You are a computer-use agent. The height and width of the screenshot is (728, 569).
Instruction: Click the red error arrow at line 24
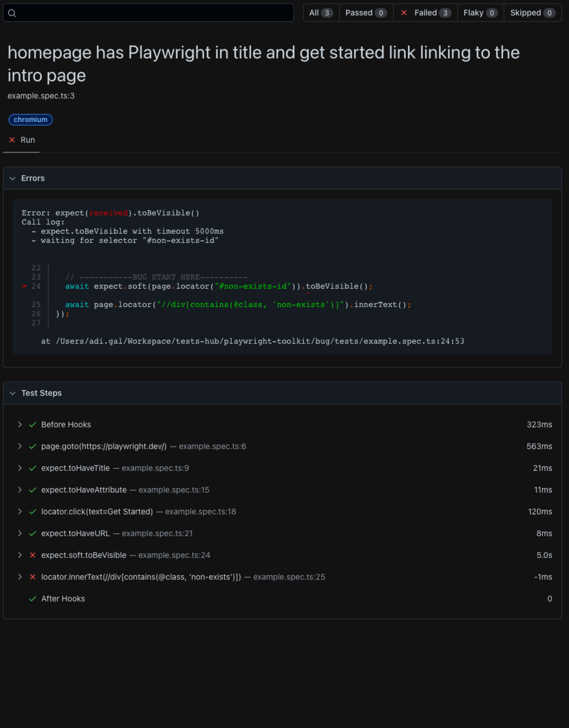pyautogui.click(x=24, y=286)
